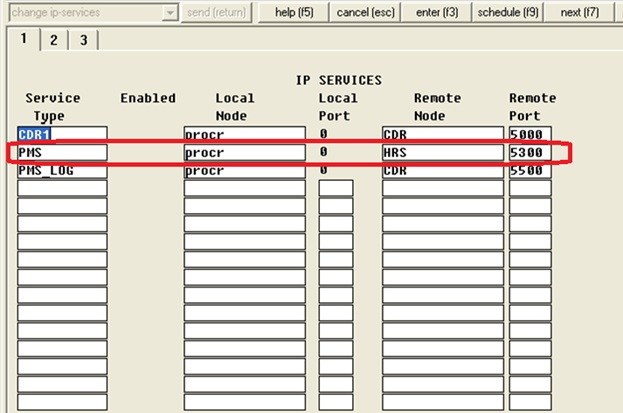The height and width of the screenshot is (413, 623).
Task: Click the first empty Service Type field below PMS_LOG
Action: (62, 188)
